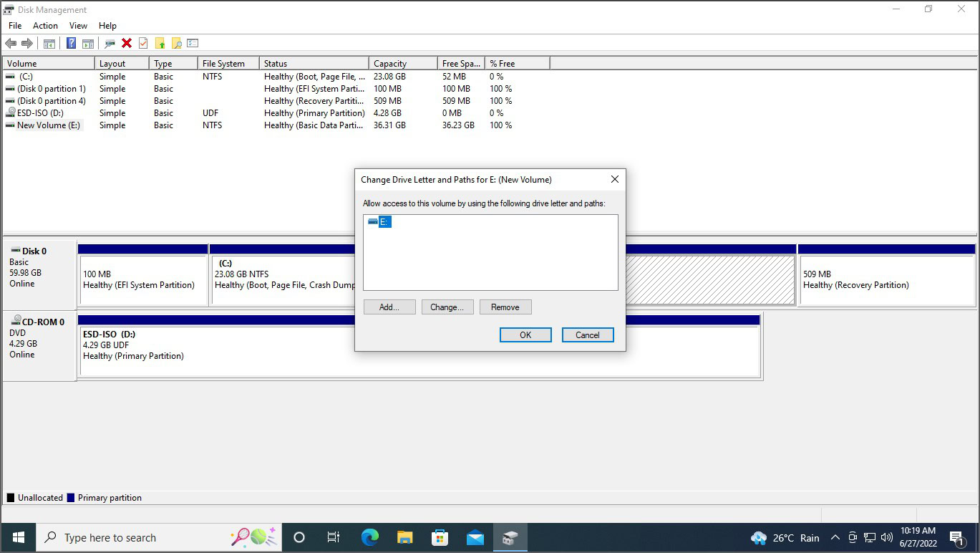
Task: Sort by the File System column header
Action: click(228, 64)
